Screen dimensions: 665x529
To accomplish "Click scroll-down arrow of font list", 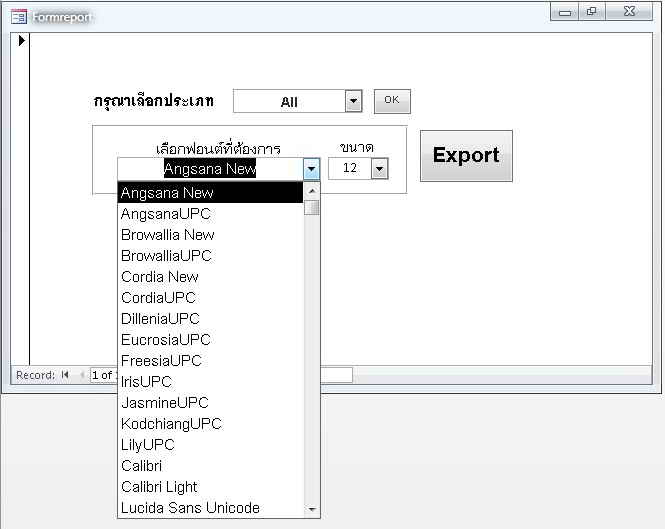I will click(312, 509).
